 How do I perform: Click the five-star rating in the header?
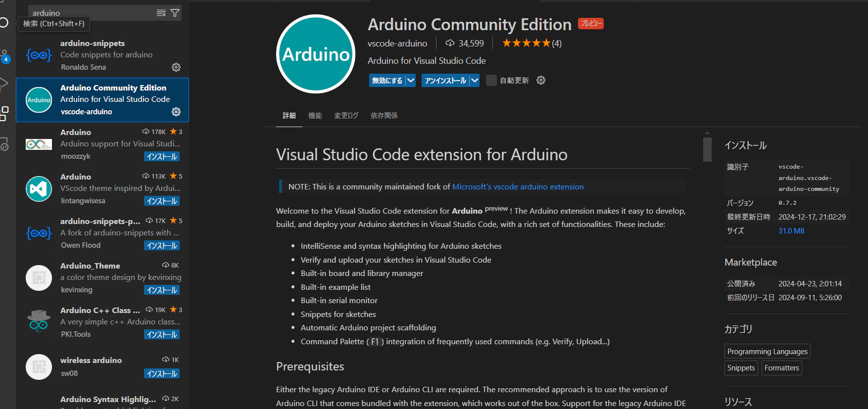pyautogui.click(x=526, y=43)
